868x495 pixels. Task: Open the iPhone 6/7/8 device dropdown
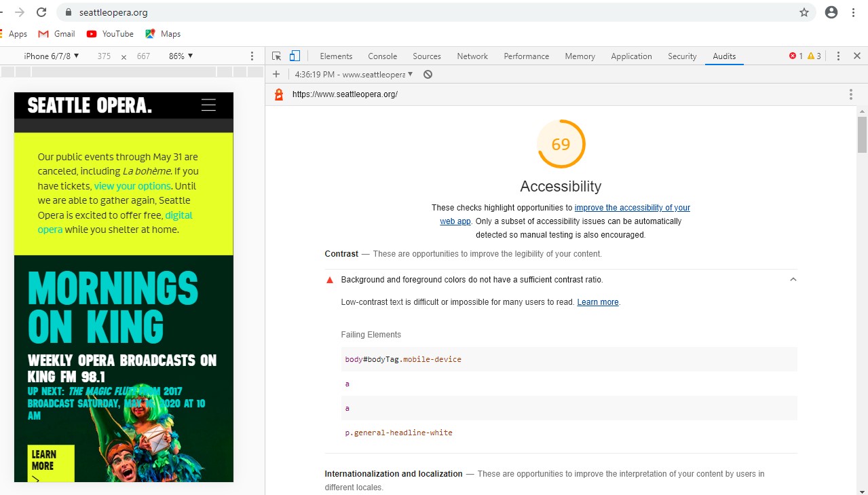pos(52,56)
